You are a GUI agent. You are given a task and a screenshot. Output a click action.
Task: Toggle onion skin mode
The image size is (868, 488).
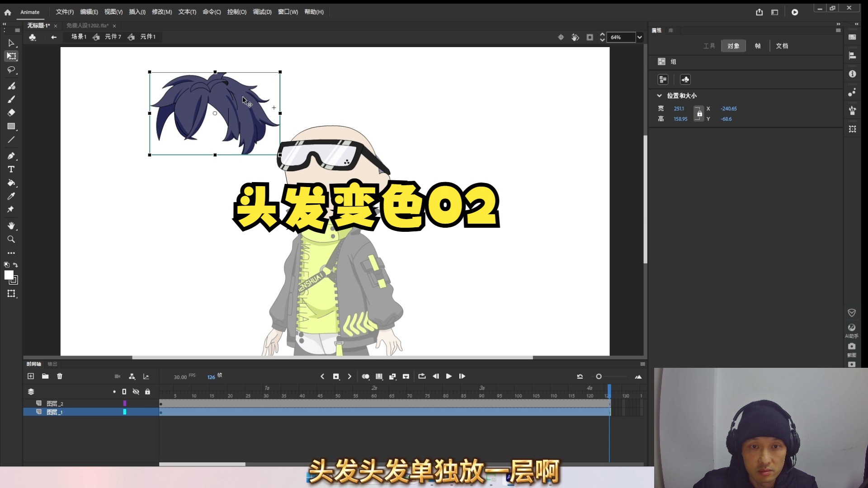[x=366, y=376]
